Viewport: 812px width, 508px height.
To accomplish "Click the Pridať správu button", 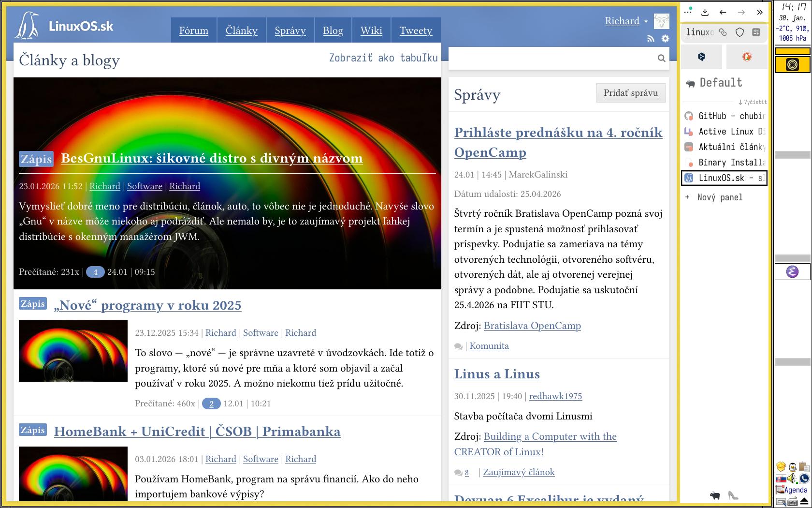I will 631,93.
